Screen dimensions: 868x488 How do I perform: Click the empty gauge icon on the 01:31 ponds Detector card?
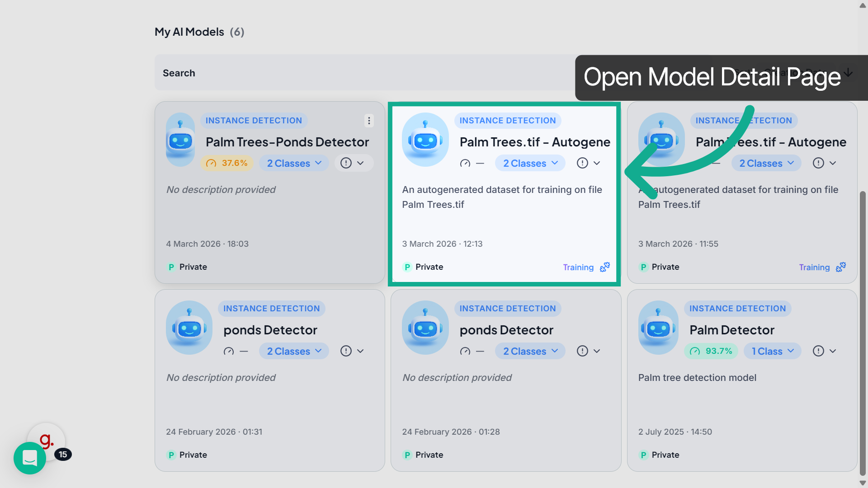pos(229,351)
